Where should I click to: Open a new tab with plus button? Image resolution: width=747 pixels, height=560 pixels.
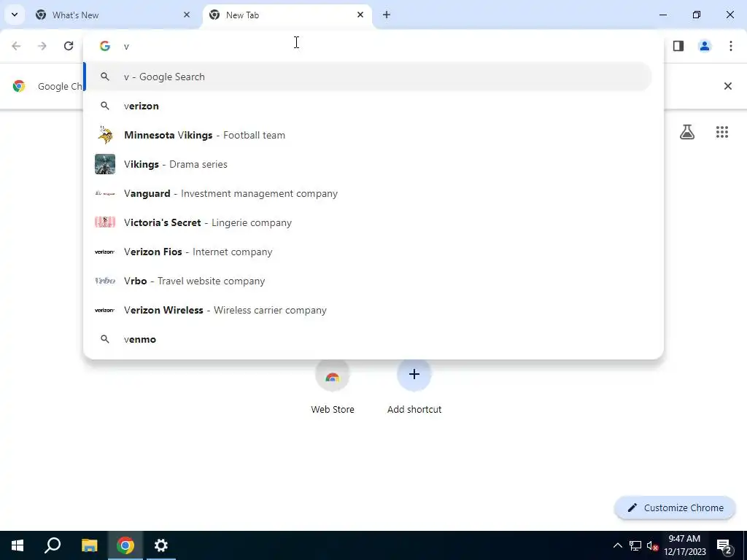point(387,15)
